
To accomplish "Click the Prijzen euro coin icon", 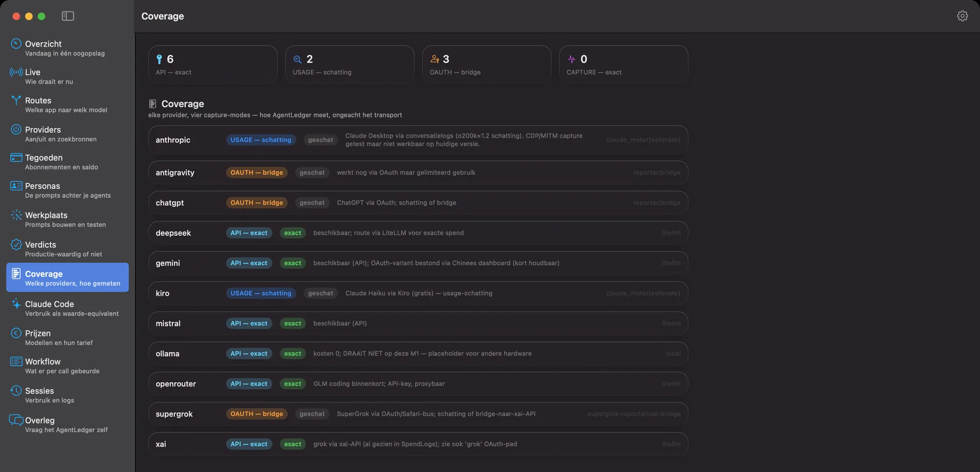I will point(16,333).
